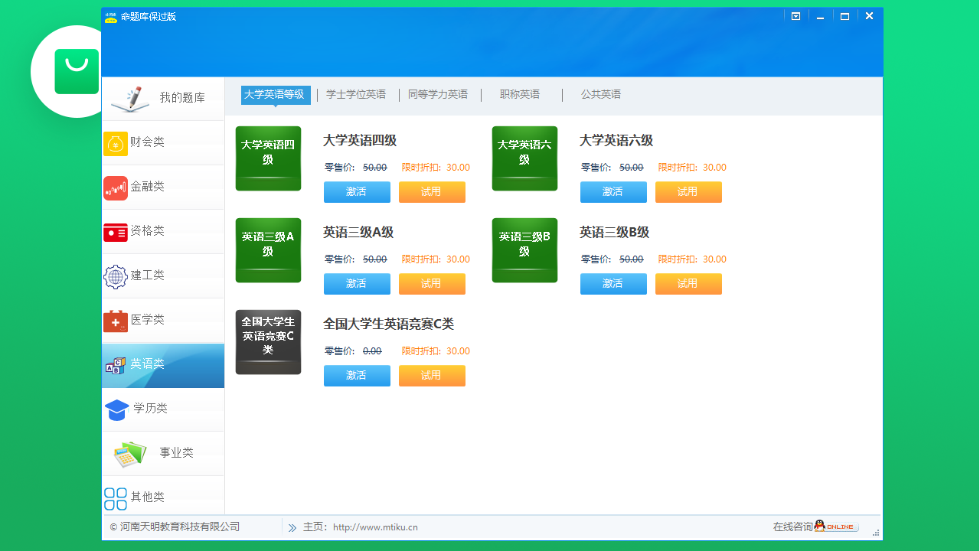
Task: Open the 建工类 globe icon
Action: pos(116,276)
